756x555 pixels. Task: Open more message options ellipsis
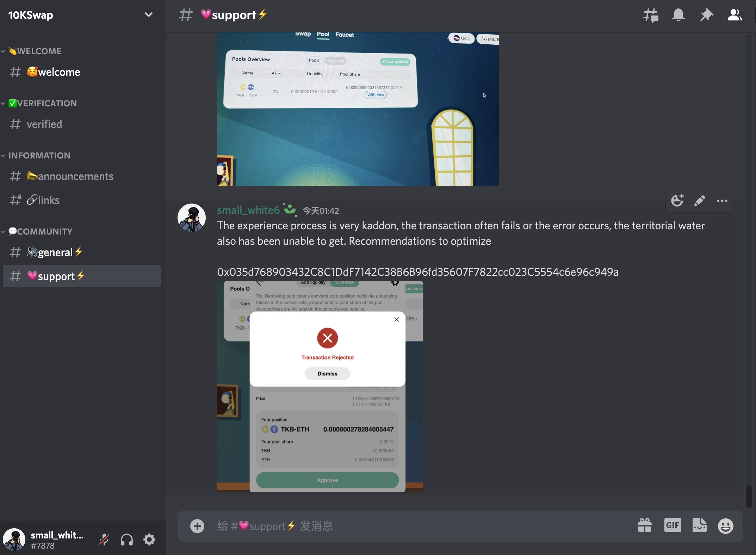point(722,201)
